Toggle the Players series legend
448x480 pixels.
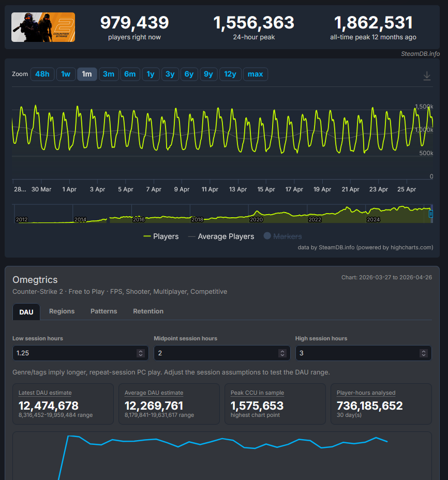[x=161, y=236]
